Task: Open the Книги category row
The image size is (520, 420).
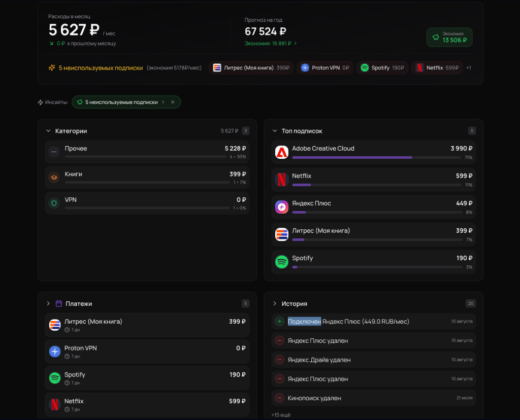Action: [147, 178]
